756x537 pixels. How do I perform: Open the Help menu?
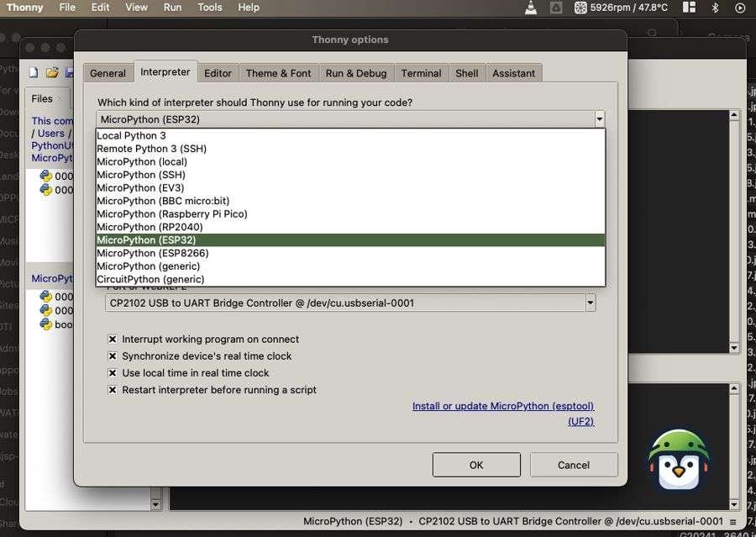tap(249, 8)
